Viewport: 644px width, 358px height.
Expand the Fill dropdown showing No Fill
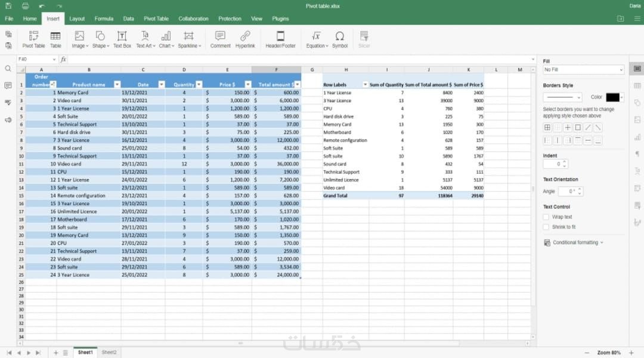point(583,70)
